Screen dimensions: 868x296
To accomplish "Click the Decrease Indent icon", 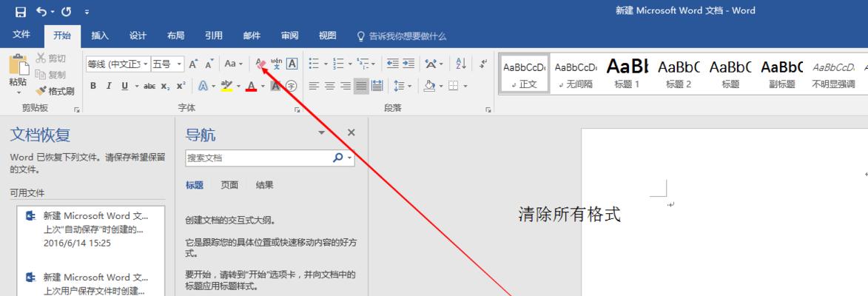I will [x=392, y=64].
